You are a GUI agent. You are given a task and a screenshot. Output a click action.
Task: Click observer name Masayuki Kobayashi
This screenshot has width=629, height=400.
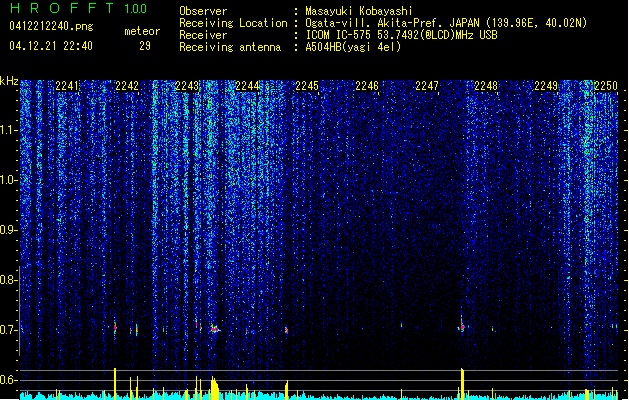pyautogui.click(x=359, y=11)
